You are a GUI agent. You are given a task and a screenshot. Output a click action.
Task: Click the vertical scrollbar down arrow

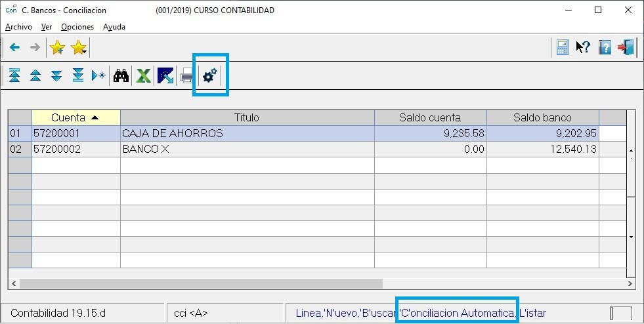click(632, 237)
